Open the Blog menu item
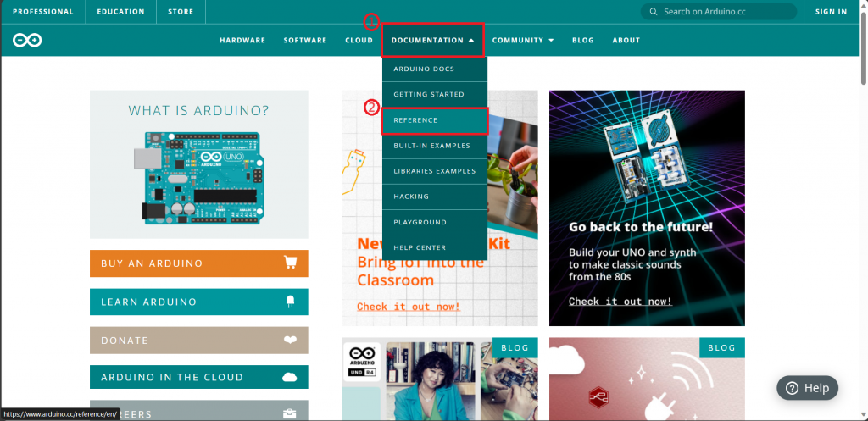Screen dimensions: 868x421 point(583,40)
